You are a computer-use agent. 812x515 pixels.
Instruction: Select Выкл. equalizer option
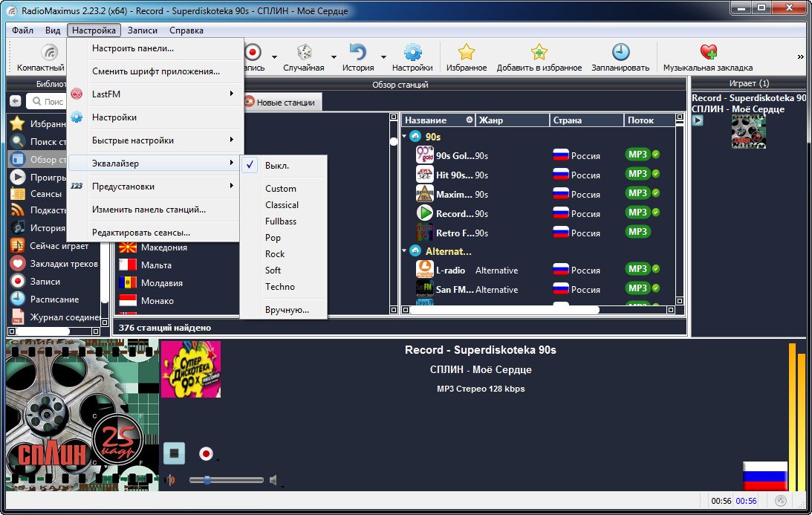[x=284, y=166]
